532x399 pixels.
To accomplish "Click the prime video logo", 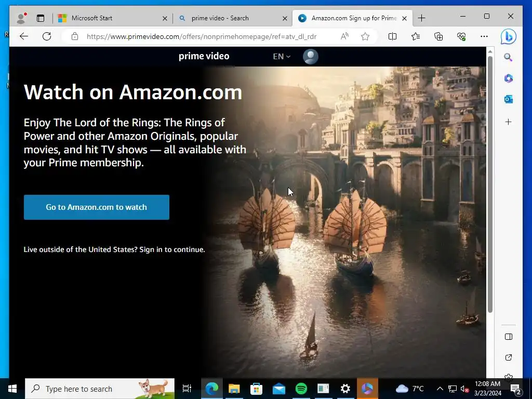I will pos(204,56).
